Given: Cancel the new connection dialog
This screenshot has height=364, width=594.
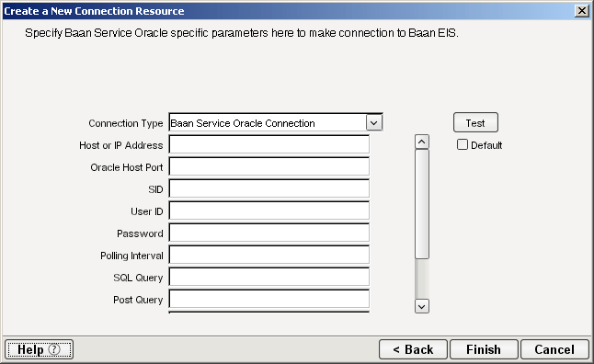Looking at the screenshot, I should tap(554, 349).
